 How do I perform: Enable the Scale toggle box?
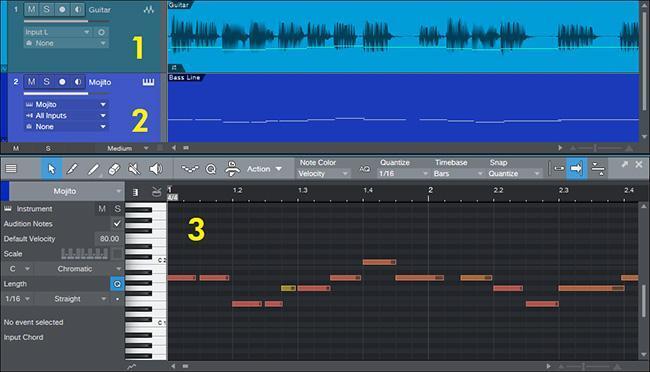(x=117, y=254)
